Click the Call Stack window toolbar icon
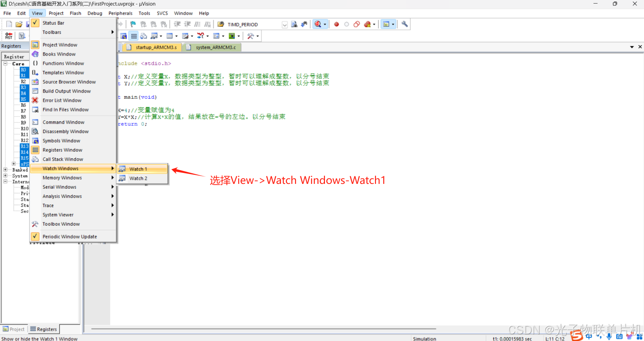This screenshot has width=644, height=341. (144, 36)
